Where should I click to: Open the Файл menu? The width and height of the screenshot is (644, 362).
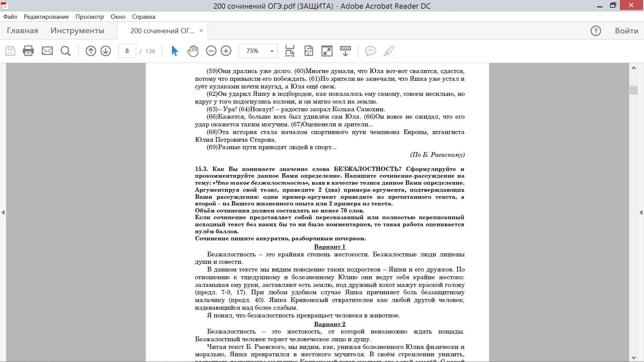coord(10,17)
